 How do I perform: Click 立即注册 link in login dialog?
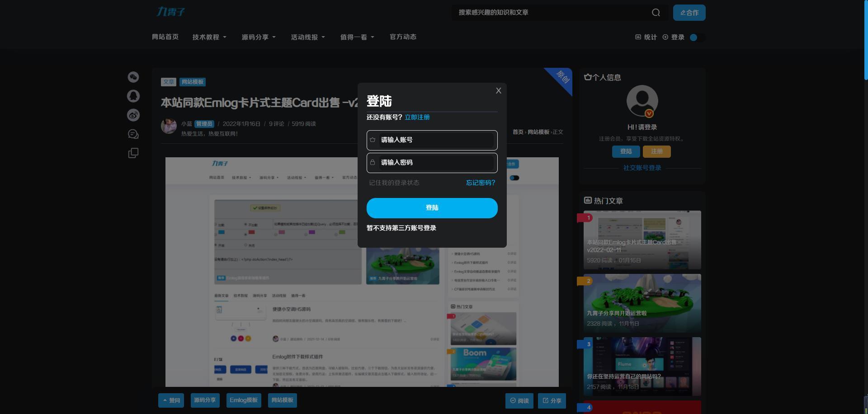point(417,118)
